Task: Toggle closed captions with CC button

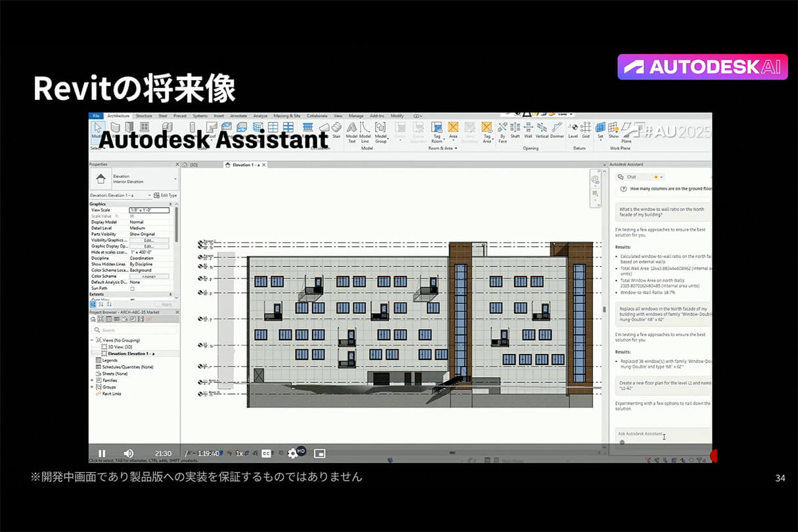Action: point(267,453)
